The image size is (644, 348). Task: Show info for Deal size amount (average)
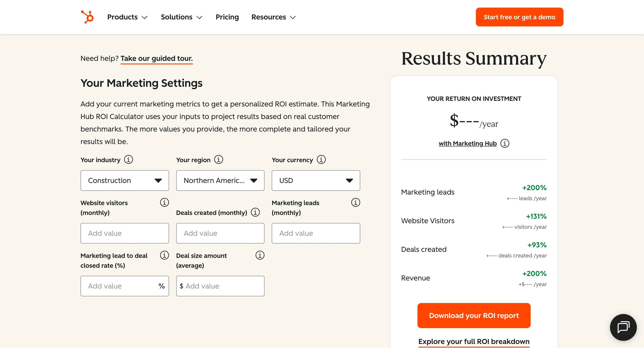click(x=260, y=255)
